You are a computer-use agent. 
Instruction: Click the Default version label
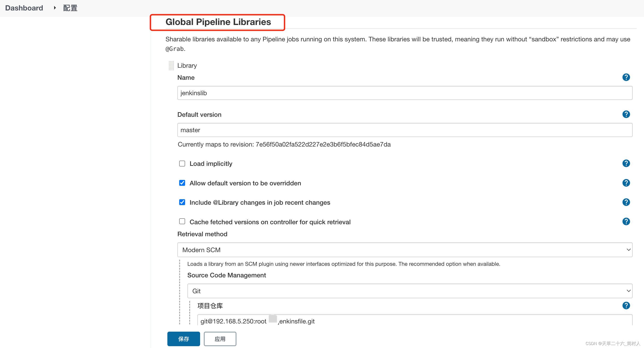(199, 114)
